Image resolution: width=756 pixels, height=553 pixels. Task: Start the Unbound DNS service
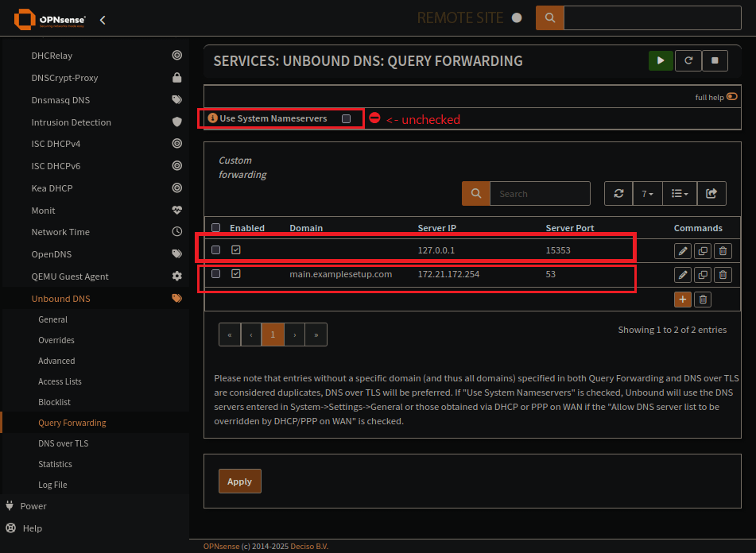tap(661, 60)
